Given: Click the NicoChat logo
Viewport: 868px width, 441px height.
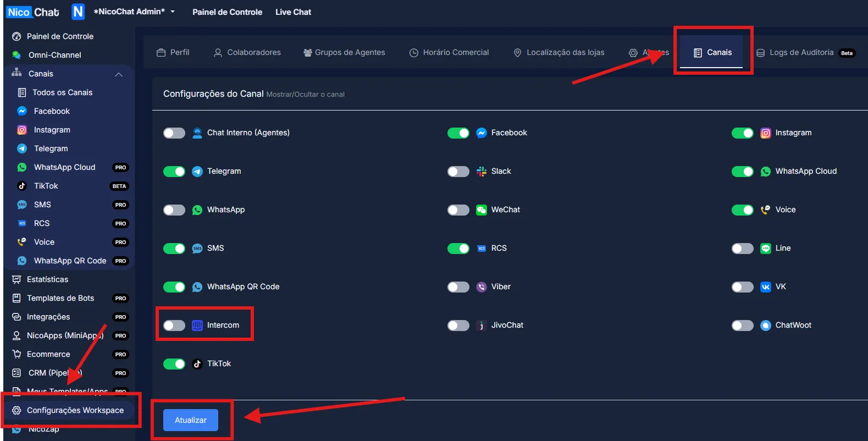Looking at the screenshot, I should [33, 12].
